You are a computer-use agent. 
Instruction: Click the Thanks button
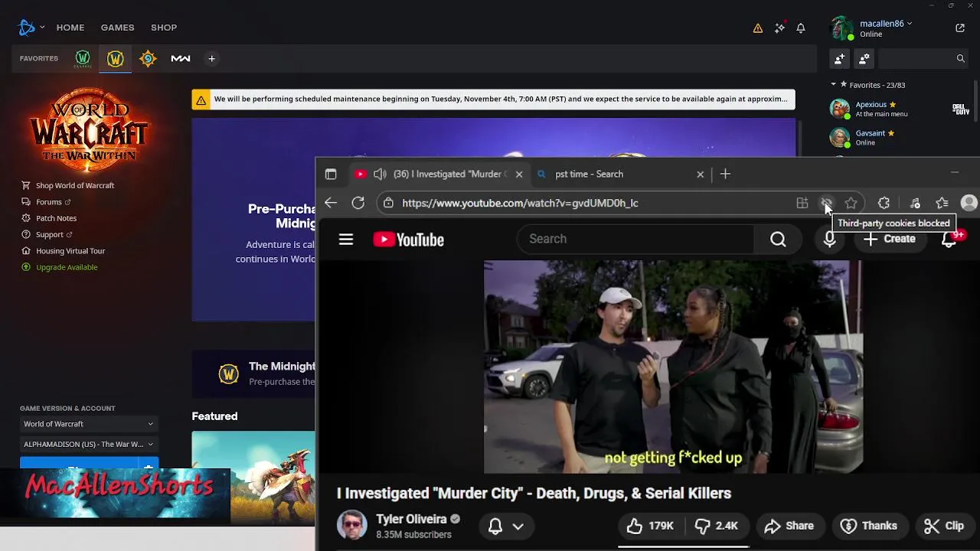[868, 526]
